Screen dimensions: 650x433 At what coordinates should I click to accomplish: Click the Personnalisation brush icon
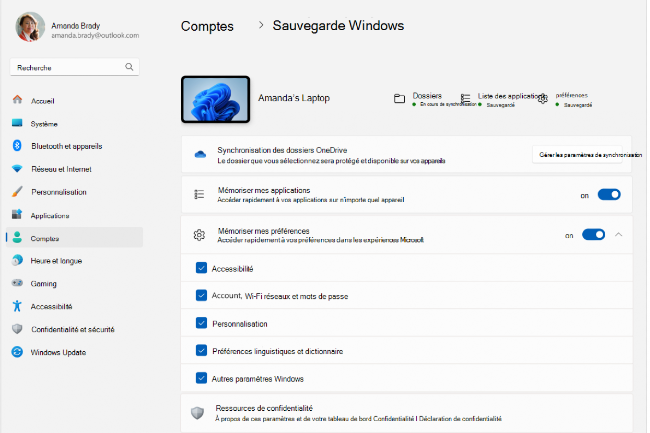[16, 192]
